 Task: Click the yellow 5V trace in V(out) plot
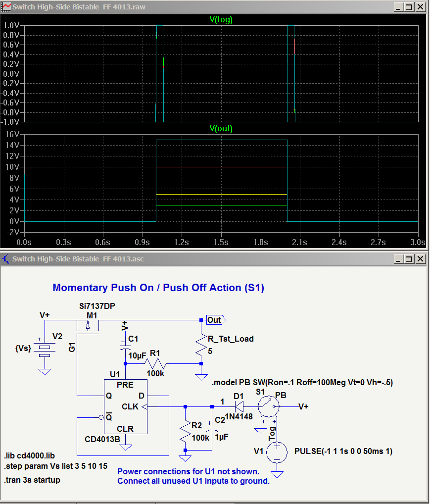(221, 195)
